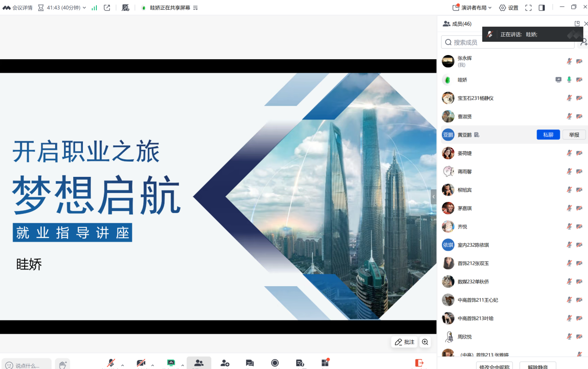This screenshot has height=369, width=588.
Task: Pop out the members panel
Action: click(577, 24)
